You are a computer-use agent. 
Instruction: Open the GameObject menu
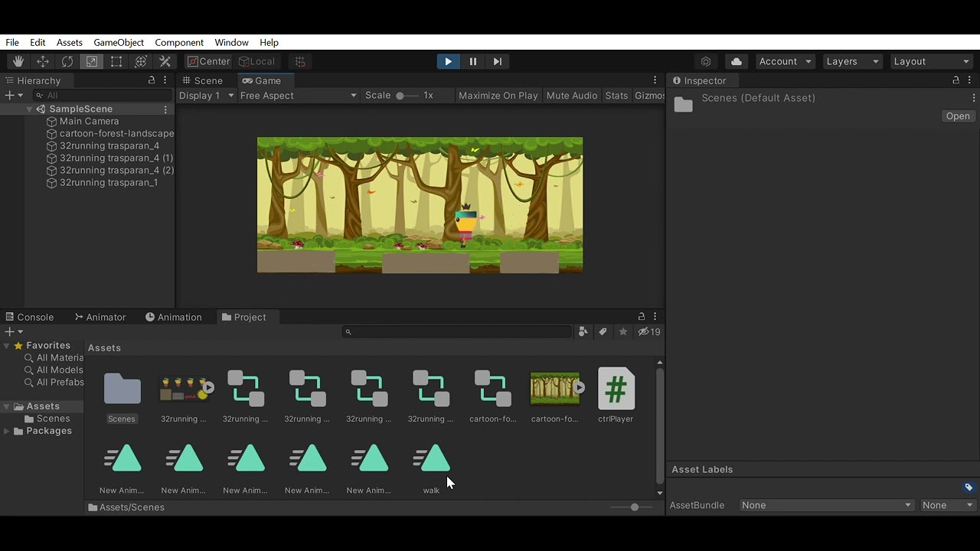pos(119,43)
